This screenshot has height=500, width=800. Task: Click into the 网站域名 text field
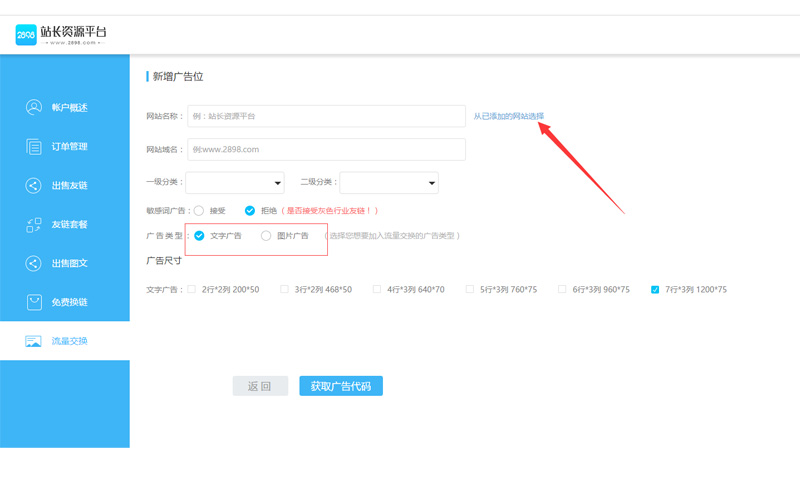[x=326, y=150]
